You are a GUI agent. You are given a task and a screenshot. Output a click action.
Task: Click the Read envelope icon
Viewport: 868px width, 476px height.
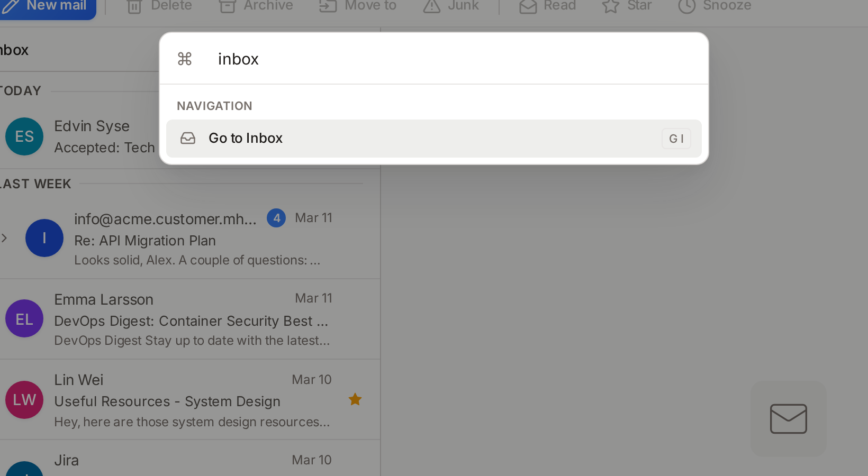(x=528, y=6)
